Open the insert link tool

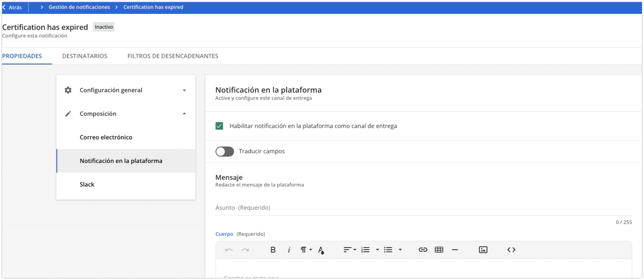point(423,249)
